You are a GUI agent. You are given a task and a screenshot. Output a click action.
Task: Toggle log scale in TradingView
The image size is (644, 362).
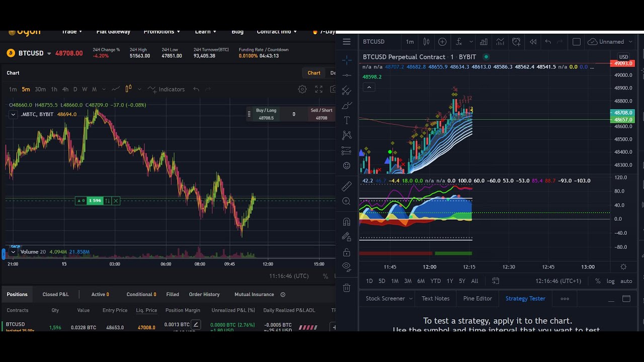coord(610,281)
